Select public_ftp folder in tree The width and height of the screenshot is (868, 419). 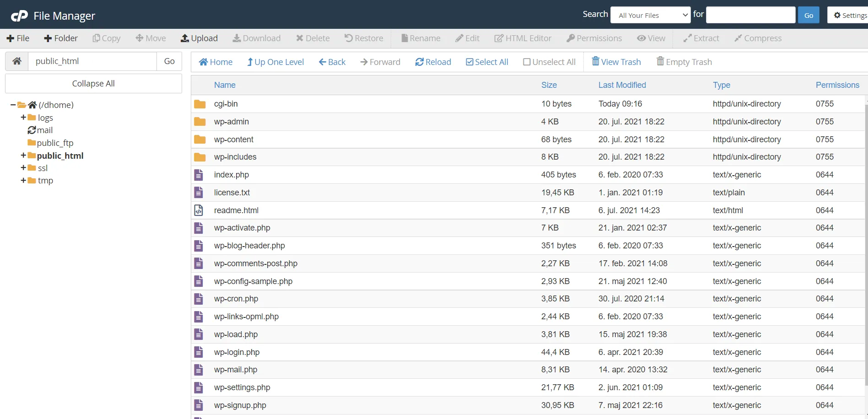point(50,143)
